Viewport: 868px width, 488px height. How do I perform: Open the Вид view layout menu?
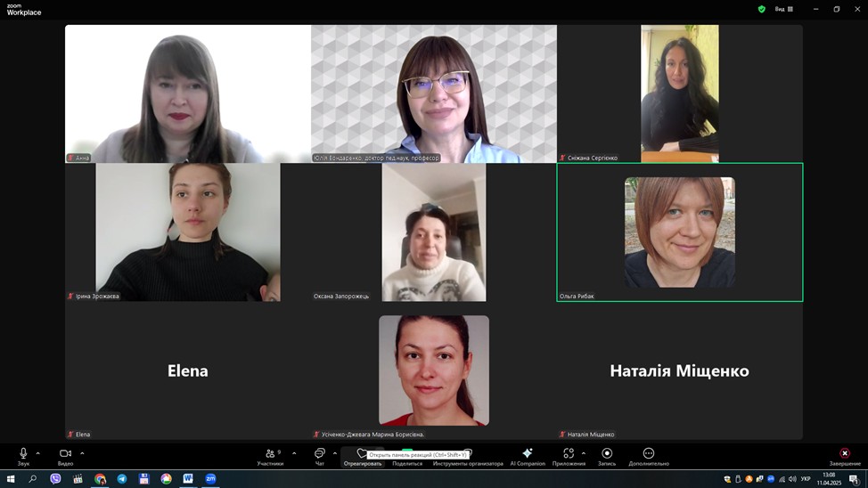(783, 9)
